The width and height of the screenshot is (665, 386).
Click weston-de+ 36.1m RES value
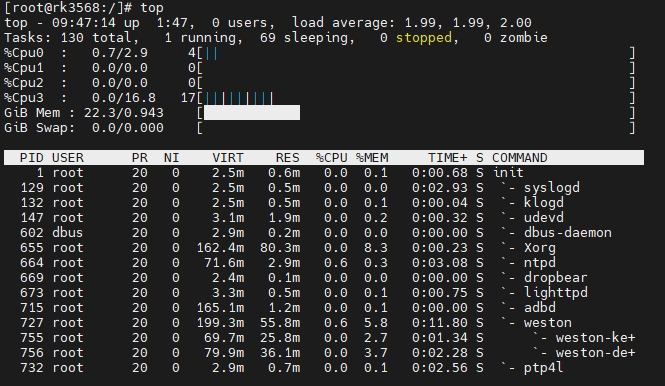[280, 352]
